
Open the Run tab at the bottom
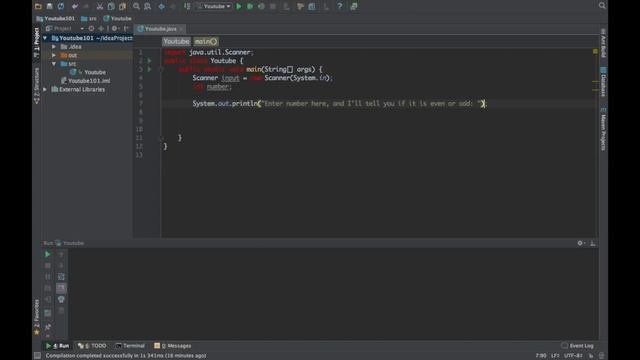coord(58,346)
